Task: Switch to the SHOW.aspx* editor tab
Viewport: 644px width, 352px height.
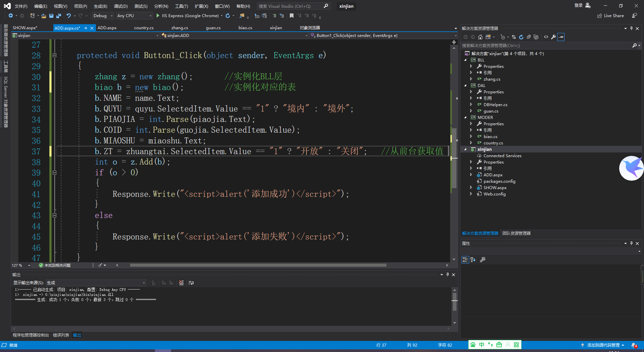Action: (x=25, y=28)
